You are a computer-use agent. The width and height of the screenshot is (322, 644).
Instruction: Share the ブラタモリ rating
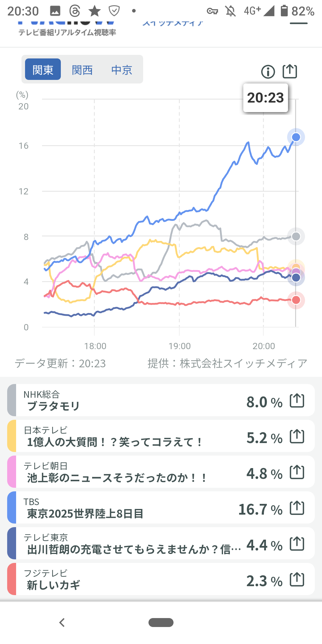[x=297, y=400]
